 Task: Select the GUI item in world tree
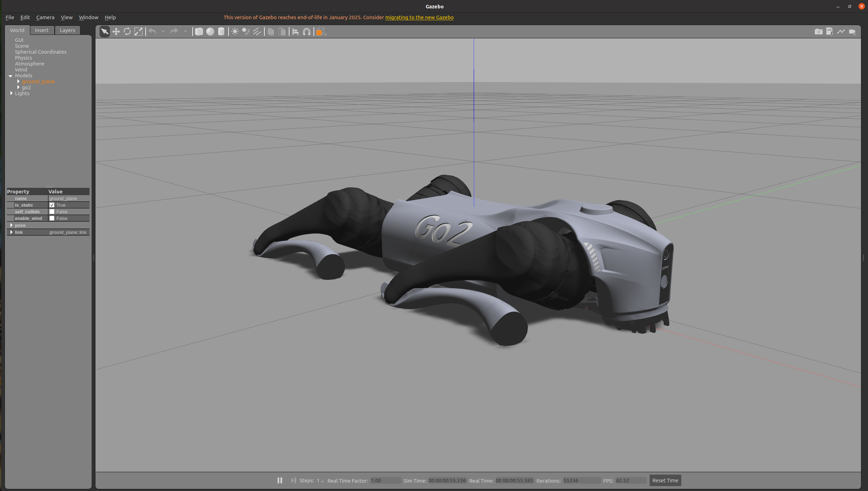[x=19, y=40]
